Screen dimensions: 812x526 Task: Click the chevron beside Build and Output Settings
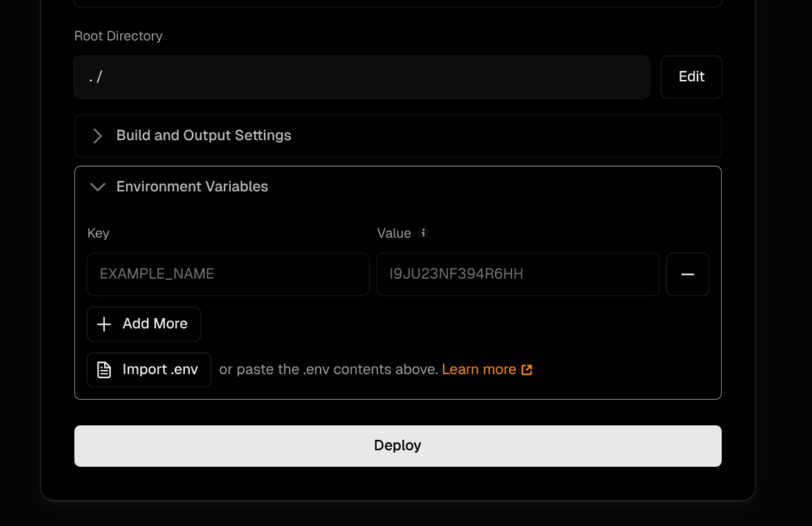pos(97,136)
